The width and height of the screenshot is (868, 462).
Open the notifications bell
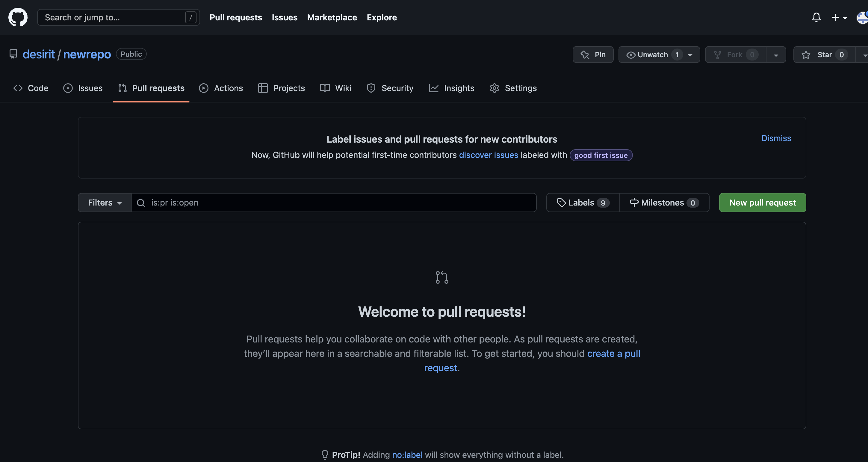click(816, 17)
